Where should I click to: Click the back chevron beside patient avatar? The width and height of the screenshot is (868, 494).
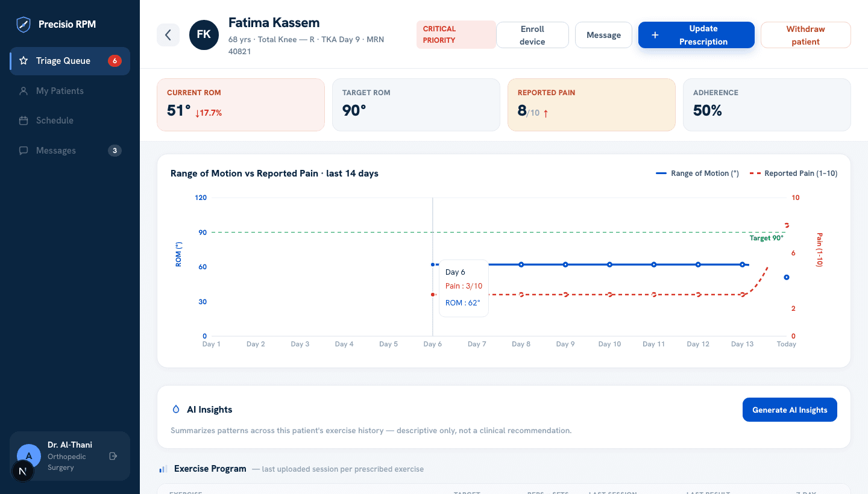point(168,35)
